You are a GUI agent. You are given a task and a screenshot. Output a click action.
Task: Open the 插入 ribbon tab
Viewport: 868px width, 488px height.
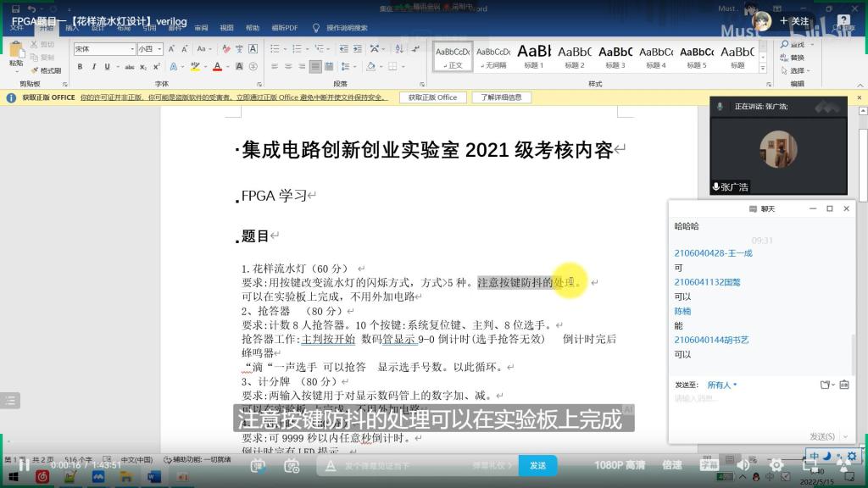click(73, 28)
